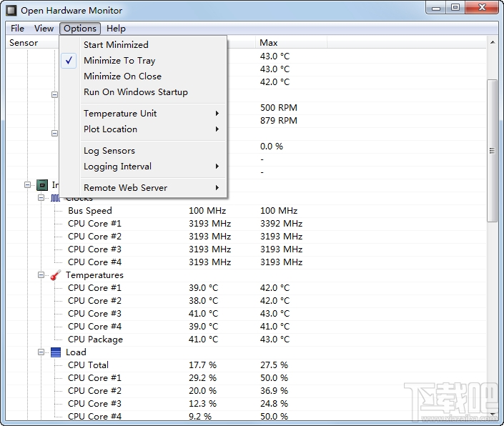The image size is (504, 426).
Task: Toggle the Minimize To Tray checkmark
Action: 69,61
